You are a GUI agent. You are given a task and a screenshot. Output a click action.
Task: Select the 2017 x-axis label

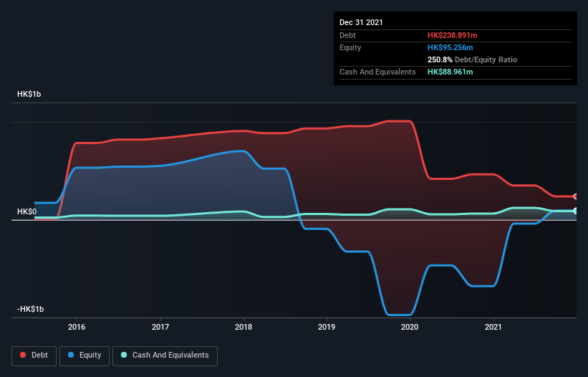pos(160,327)
